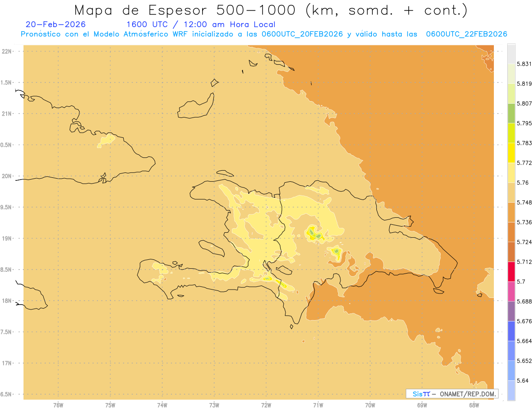Click the 68W longitude label
This screenshot has width=532, height=411.
tap(474, 405)
